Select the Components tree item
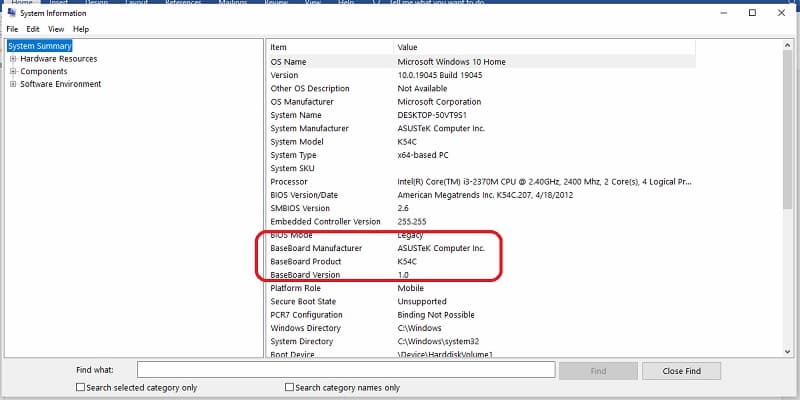 tap(44, 71)
